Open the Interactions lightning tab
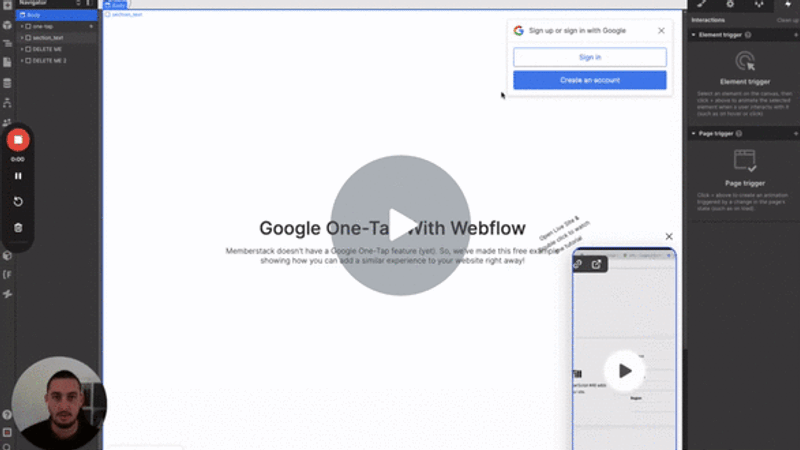This screenshot has height=450, width=800. [788, 4]
